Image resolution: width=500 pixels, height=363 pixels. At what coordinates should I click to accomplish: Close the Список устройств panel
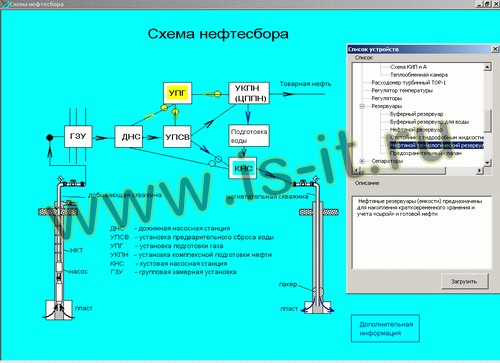pyautogui.click(x=495, y=49)
